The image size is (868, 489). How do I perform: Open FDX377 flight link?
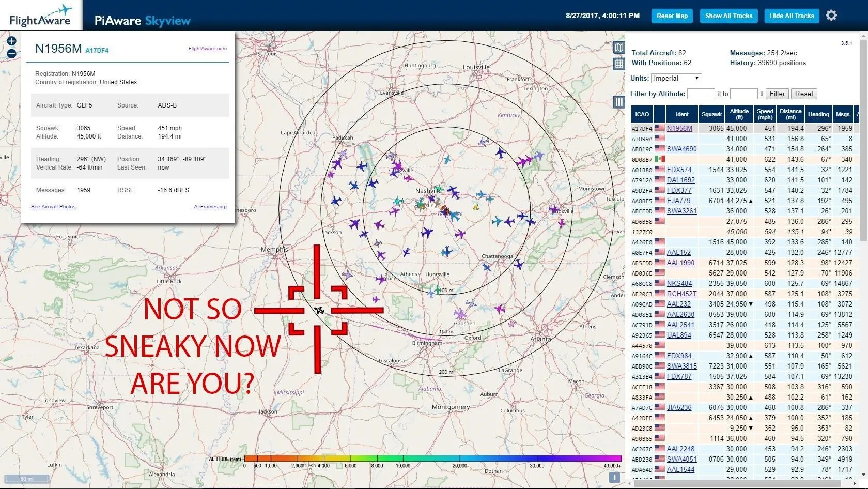679,190
